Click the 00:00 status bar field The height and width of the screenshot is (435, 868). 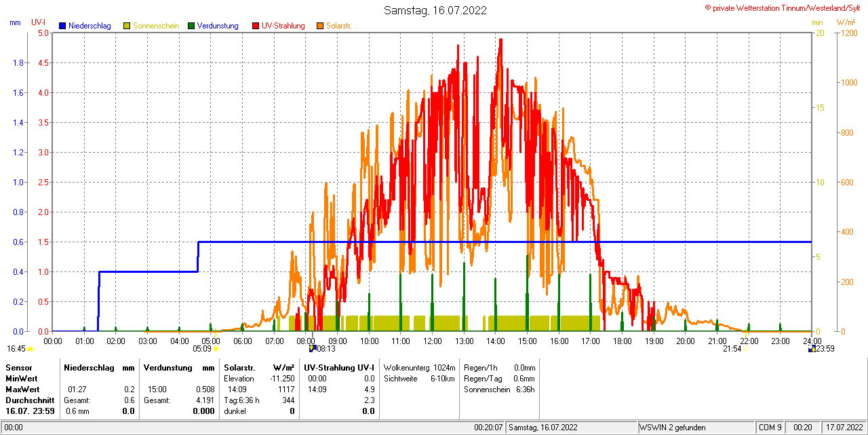14,428
